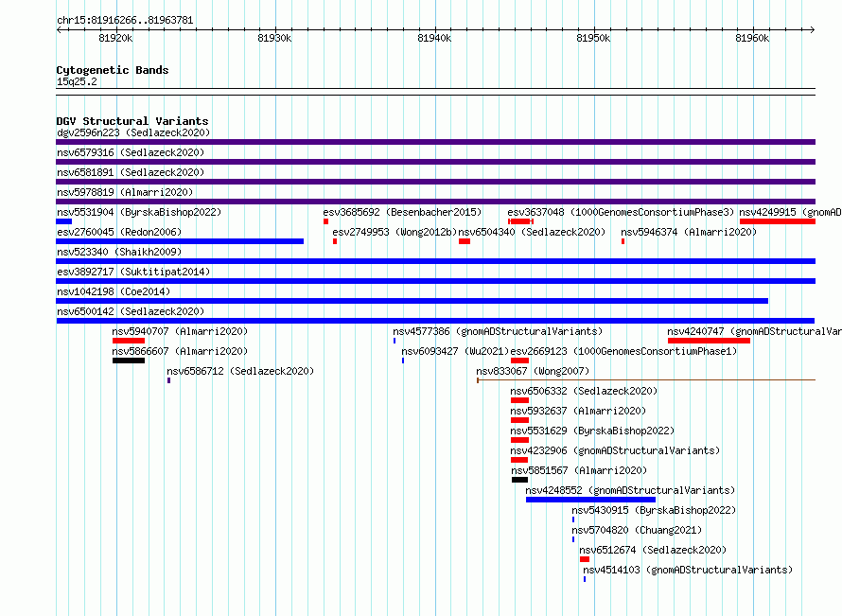This screenshot has height=616, width=842.
Task: Click the black bar under nsv5866607
Action: (x=129, y=361)
